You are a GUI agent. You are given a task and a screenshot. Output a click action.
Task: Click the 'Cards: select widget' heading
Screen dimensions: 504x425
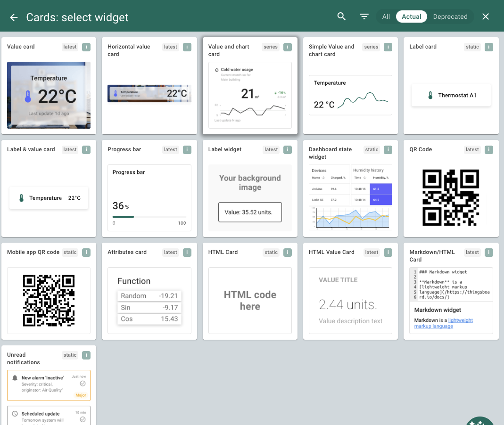(77, 17)
